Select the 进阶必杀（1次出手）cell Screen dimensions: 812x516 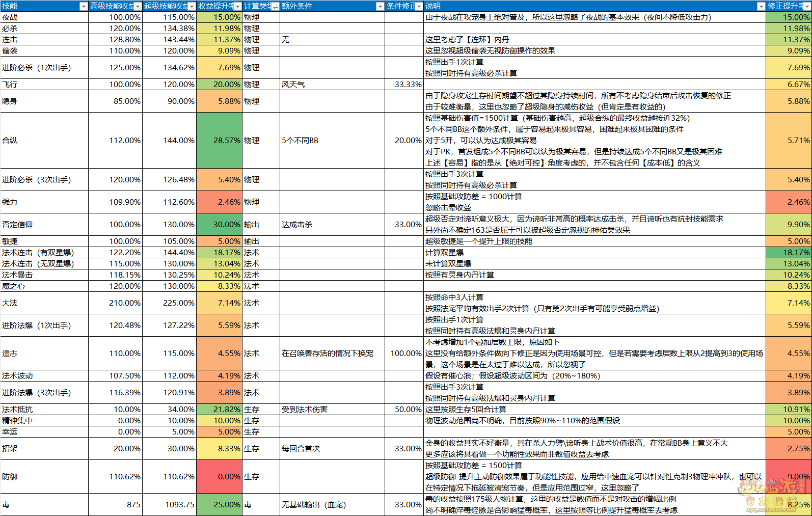(x=44, y=68)
